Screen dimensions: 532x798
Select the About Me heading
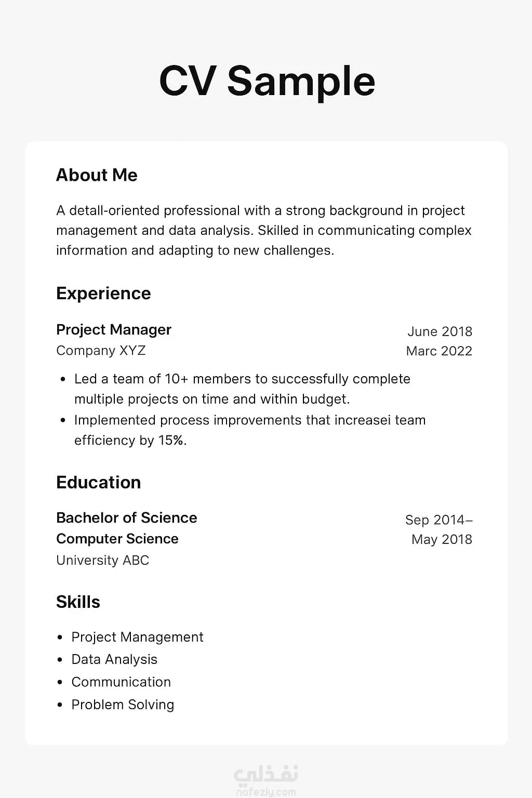97,175
